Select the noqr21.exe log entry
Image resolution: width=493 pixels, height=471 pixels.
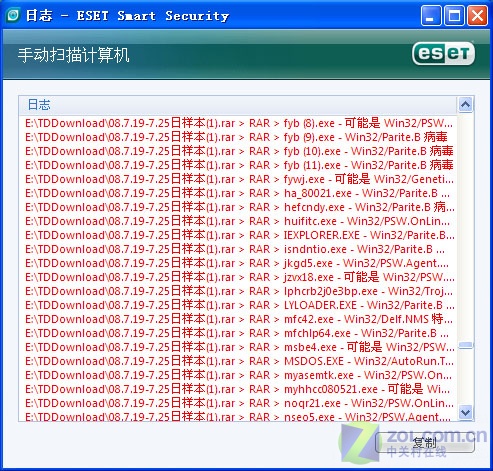239,403
